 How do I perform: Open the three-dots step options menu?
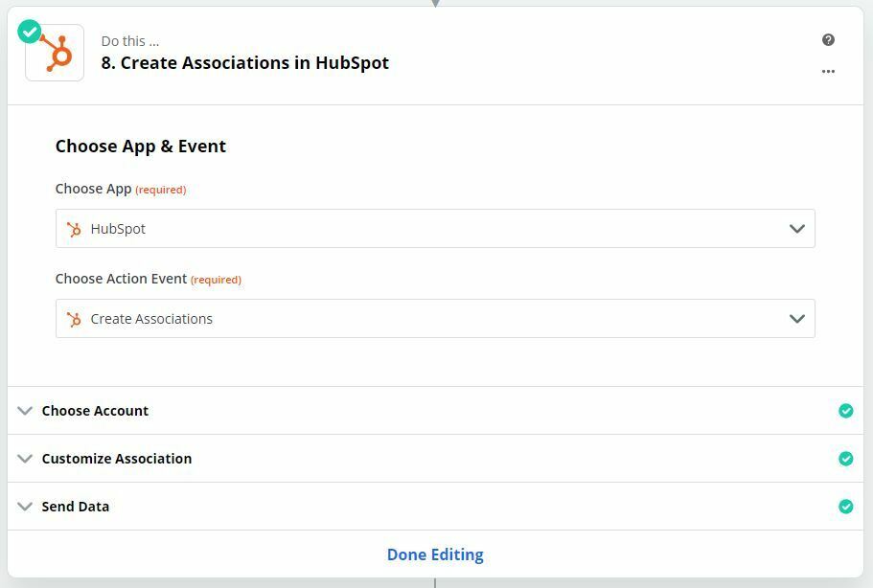828,71
